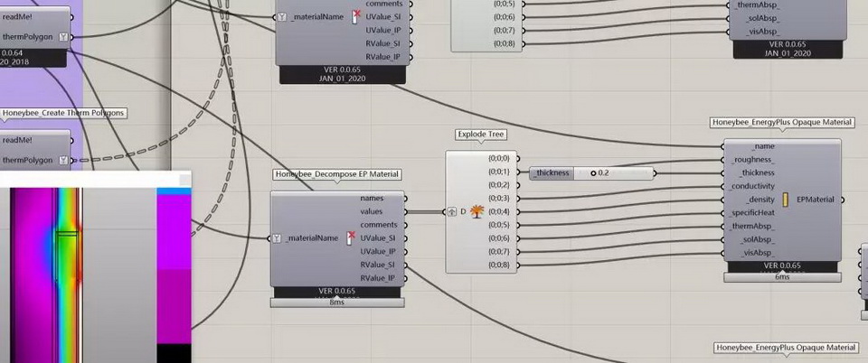868x363 pixels.
Task: Click the {0;0;3} output of Explode Tree
Action: point(498,199)
